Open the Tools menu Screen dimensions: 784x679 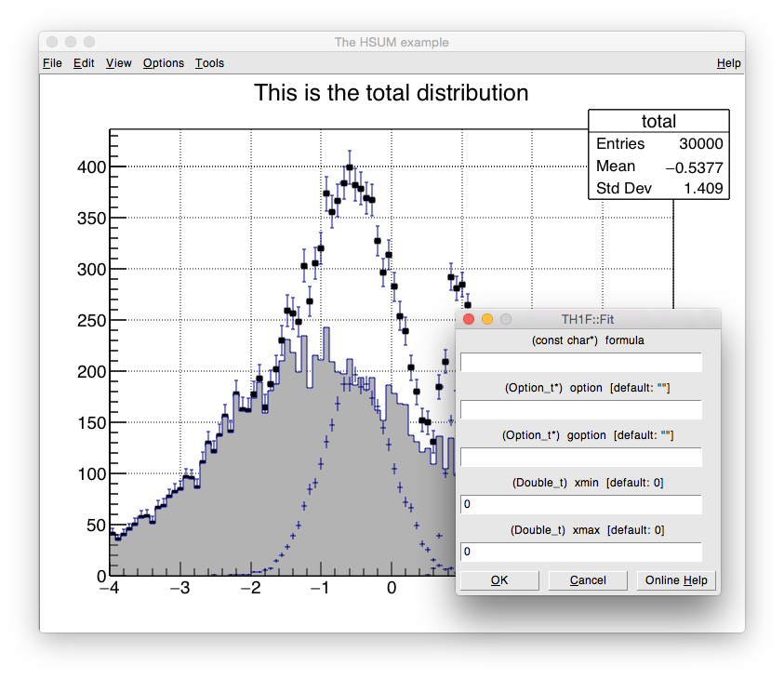pos(209,63)
